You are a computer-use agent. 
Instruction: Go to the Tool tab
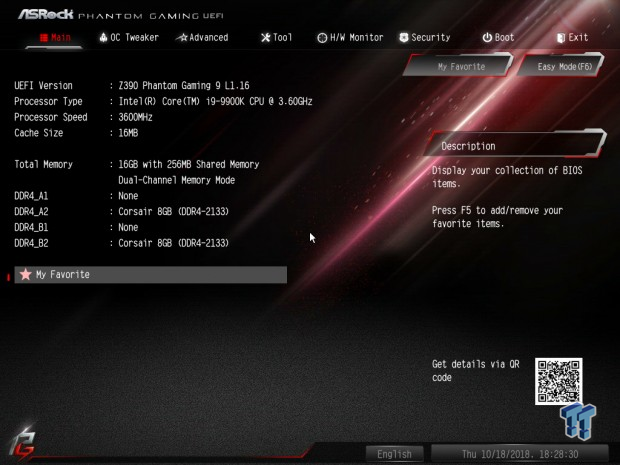point(276,38)
